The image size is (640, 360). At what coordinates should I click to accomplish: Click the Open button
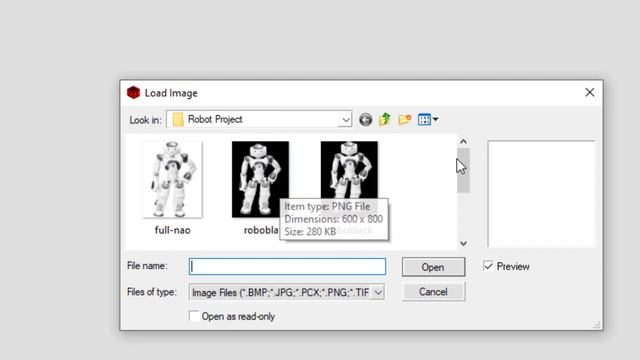tap(433, 267)
